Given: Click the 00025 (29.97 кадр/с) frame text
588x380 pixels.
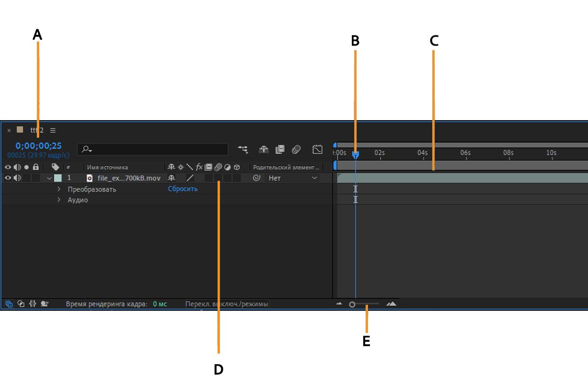Looking at the screenshot, I should pyautogui.click(x=38, y=155).
